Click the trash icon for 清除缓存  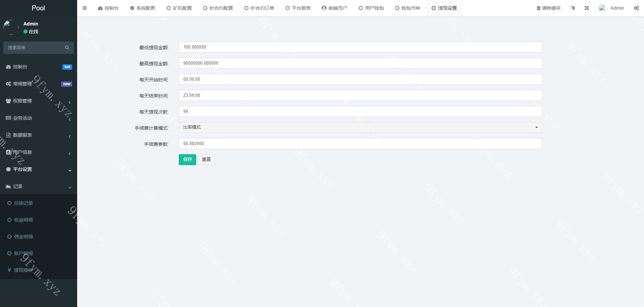(539, 8)
